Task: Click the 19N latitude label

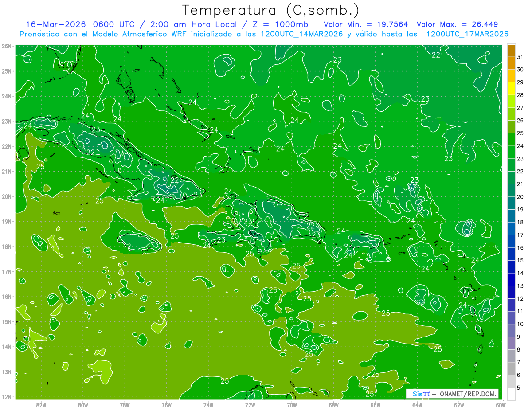Action: [x=6, y=221]
